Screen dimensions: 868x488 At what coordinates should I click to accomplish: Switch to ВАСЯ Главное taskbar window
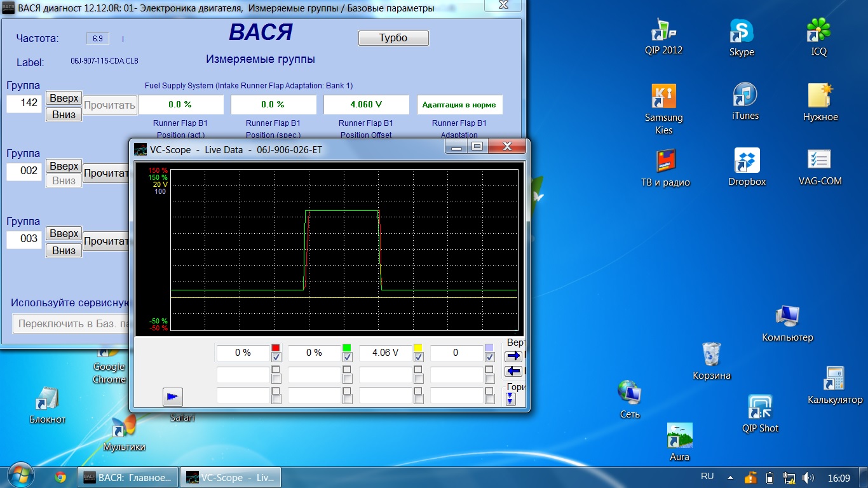[x=127, y=477]
